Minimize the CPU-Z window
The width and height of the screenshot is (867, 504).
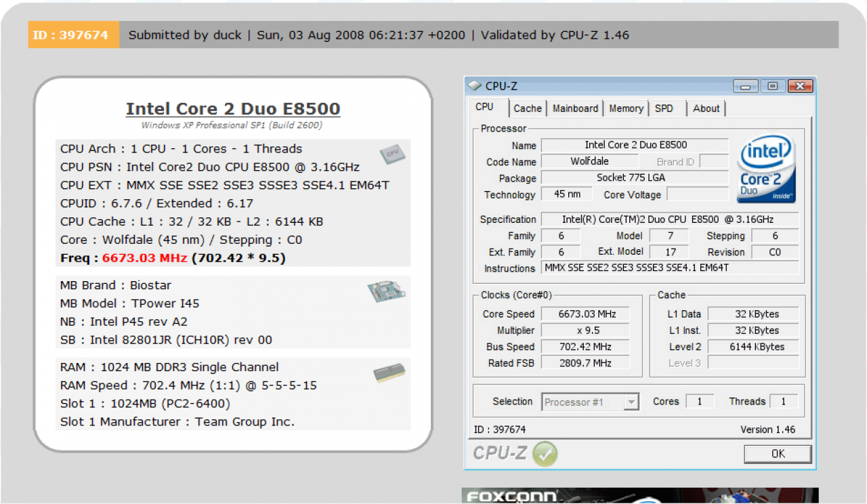(x=746, y=86)
